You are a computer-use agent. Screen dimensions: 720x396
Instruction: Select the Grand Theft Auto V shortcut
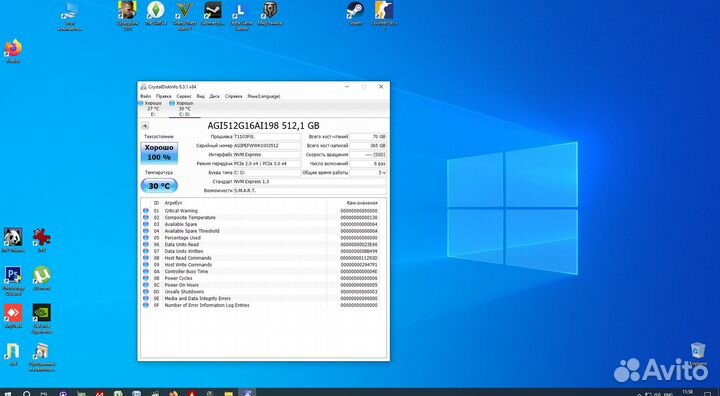click(185, 16)
